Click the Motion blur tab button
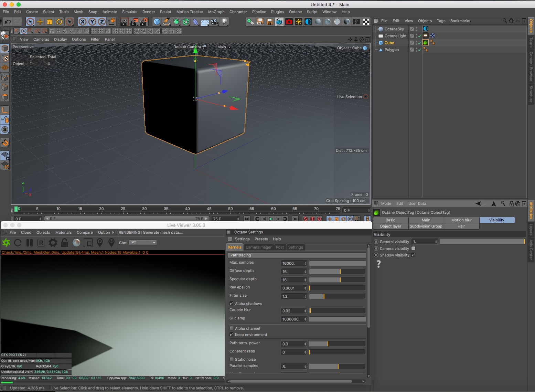The width and height of the screenshot is (535, 392). pyautogui.click(x=461, y=220)
